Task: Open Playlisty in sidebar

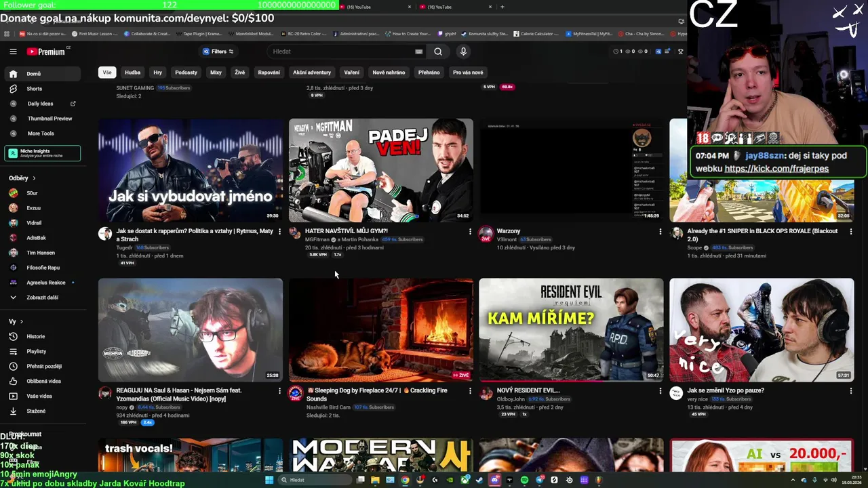Action: click(42, 352)
